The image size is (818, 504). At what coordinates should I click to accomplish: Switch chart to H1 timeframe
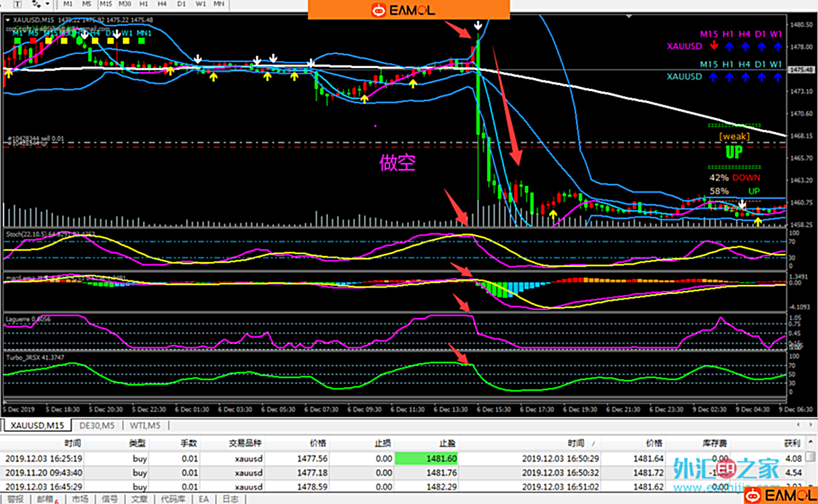click(x=144, y=3)
